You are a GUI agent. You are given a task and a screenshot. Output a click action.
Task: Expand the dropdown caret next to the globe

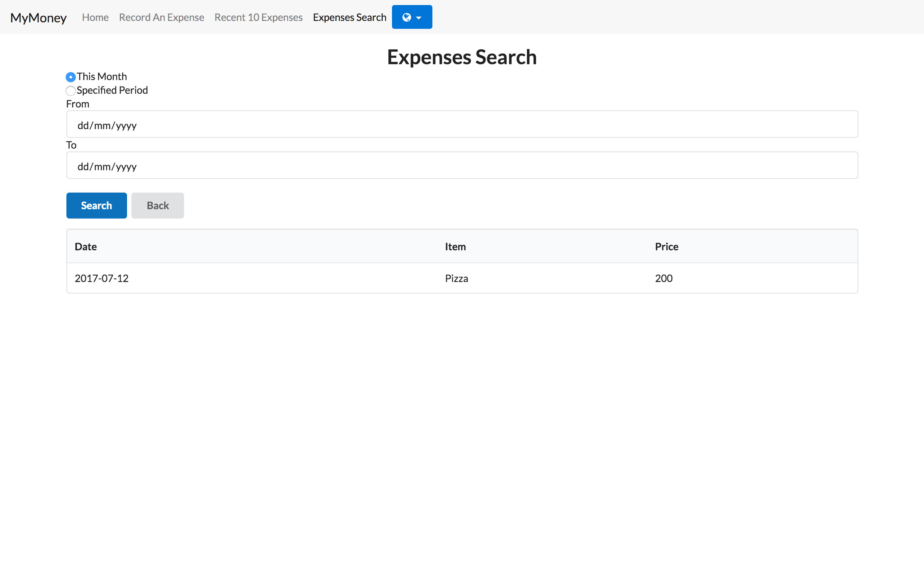pos(419,17)
